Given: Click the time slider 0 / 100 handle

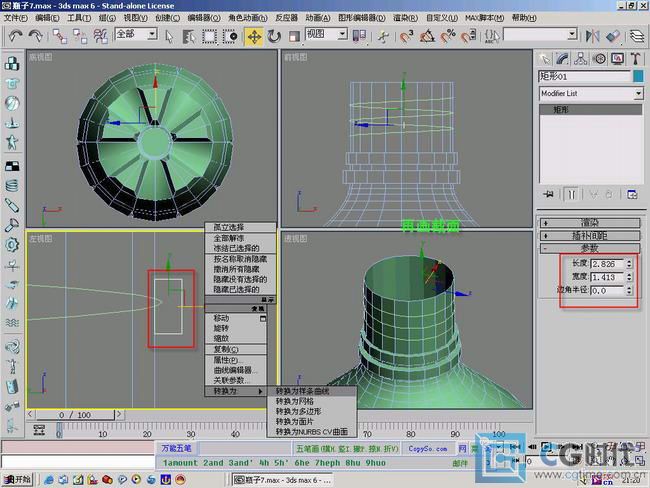Looking at the screenshot, I should pyautogui.click(x=75, y=415).
